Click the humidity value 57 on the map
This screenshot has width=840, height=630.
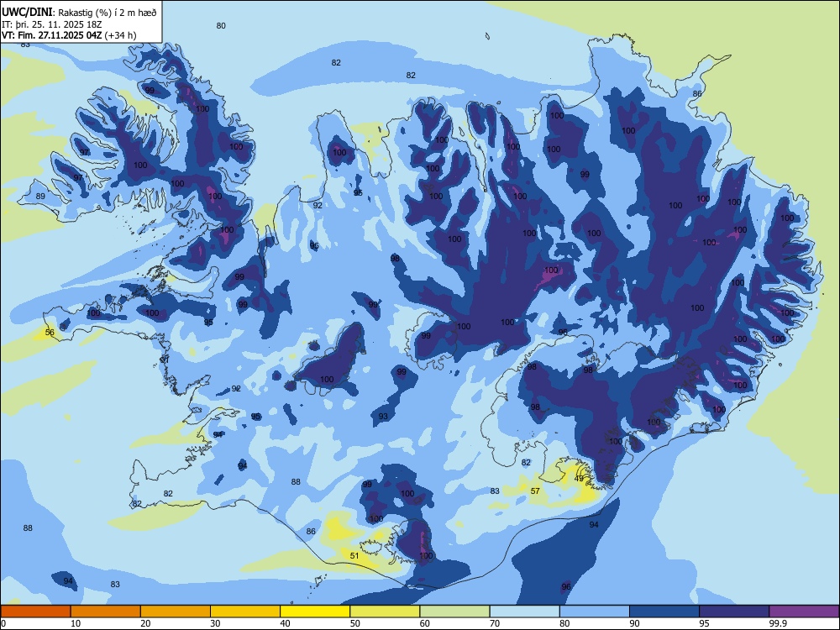(535, 491)
